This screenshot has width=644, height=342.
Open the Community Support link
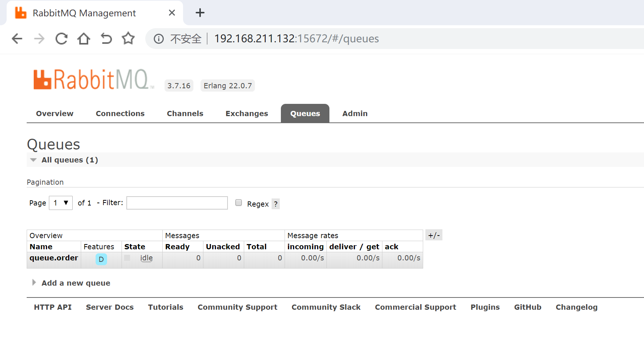coord(237,307)
